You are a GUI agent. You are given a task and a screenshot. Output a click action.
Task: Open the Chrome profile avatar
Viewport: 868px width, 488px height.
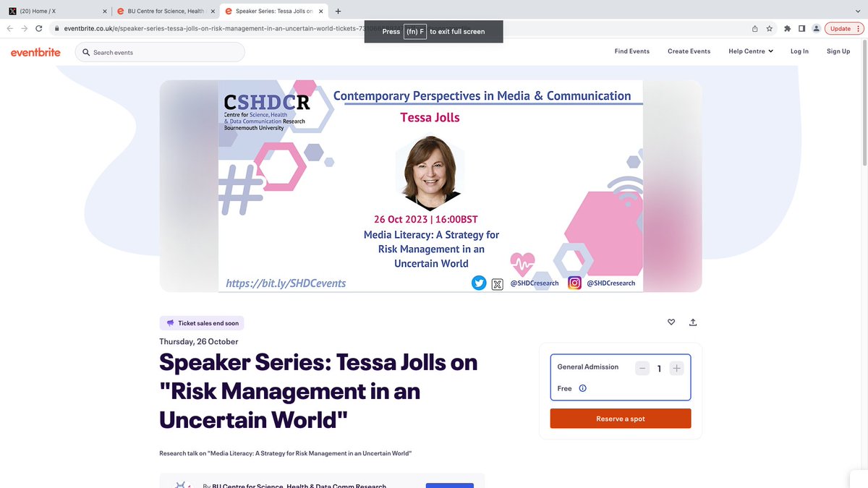point(816,28)
